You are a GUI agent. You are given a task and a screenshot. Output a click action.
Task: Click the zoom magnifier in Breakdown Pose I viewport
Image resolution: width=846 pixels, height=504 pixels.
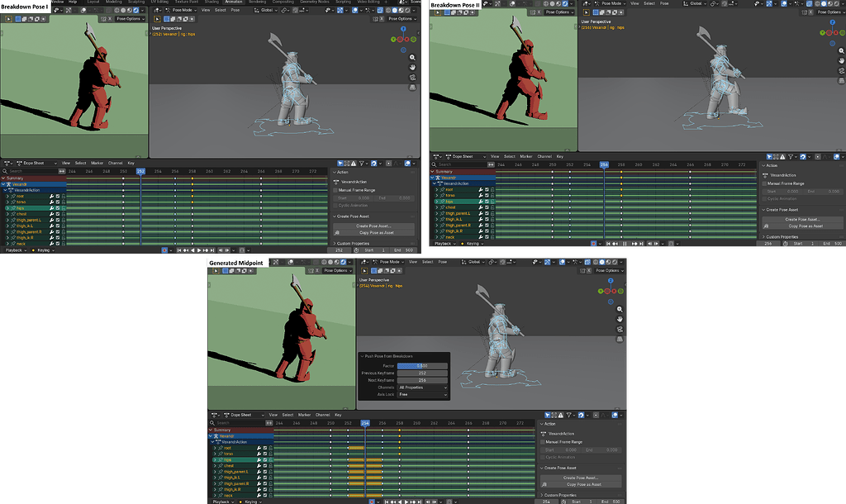[412, 57]
